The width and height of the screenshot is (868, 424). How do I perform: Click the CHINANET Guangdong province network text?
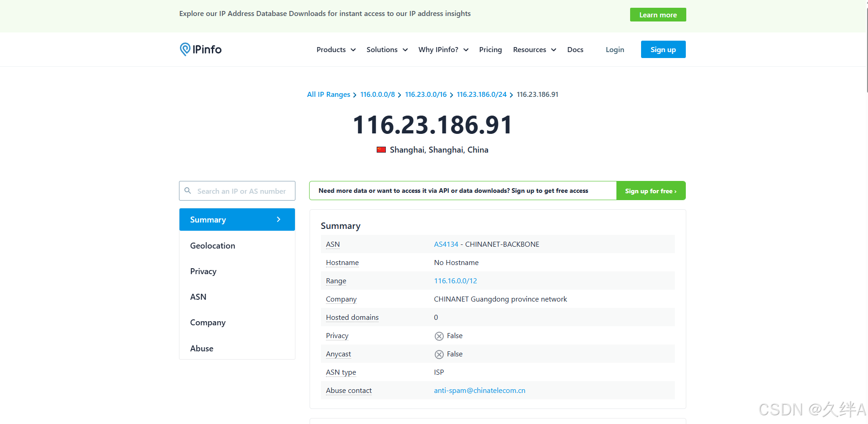[500, 299]
